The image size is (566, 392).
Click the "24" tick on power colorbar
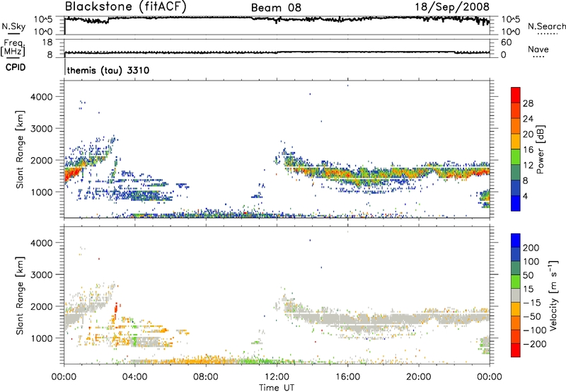(528, 119)
